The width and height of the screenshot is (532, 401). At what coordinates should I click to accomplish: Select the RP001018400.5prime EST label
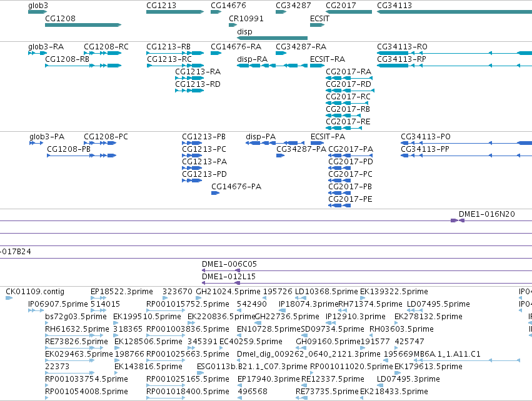[x=188, y=392]
